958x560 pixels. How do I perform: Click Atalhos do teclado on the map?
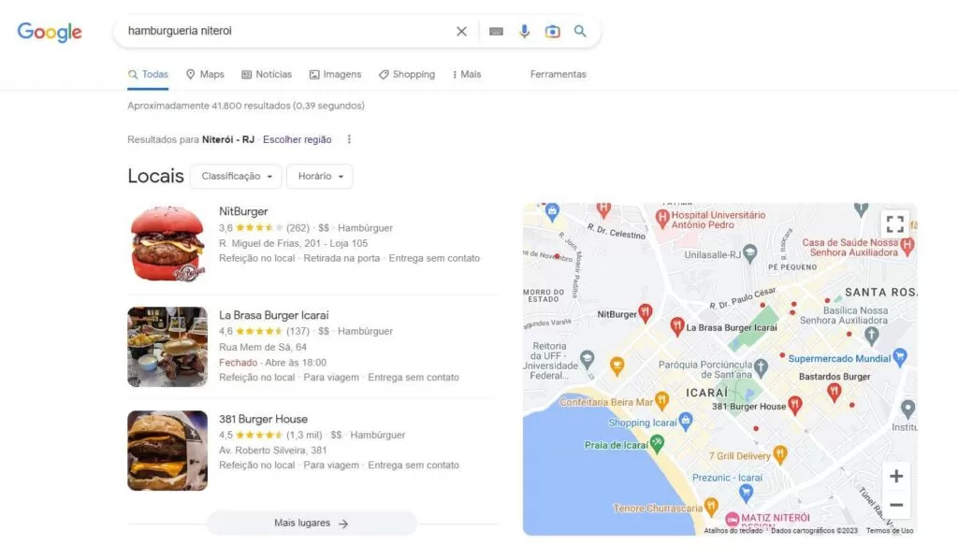coord(733,531)
